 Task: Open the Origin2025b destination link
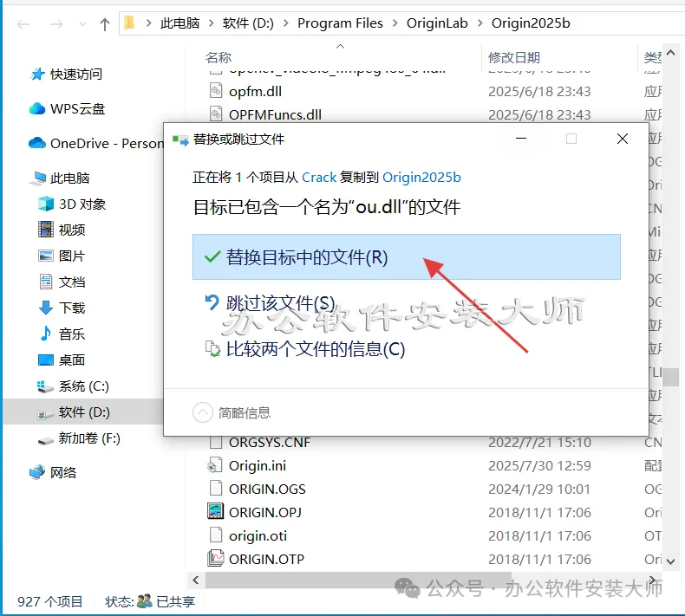tap(421, 178)
